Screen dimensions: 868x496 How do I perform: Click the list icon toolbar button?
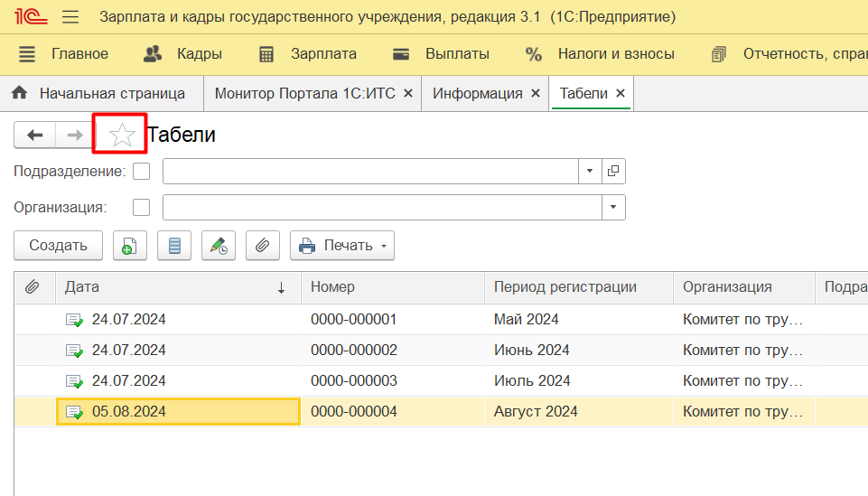[x=174, y=245]
